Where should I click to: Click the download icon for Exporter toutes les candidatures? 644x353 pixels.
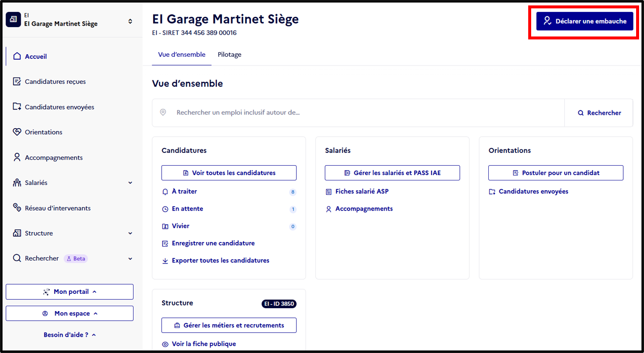point(165,261)
